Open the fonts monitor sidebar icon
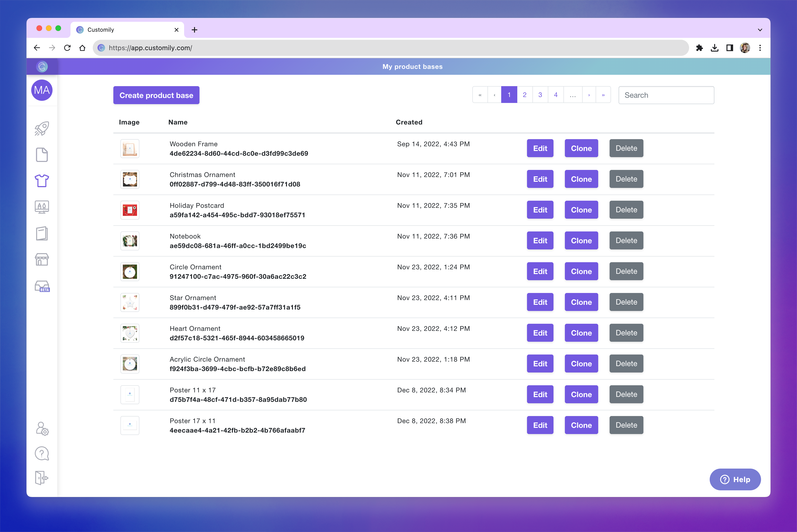797x532 pixels. [x=42, y=207]
